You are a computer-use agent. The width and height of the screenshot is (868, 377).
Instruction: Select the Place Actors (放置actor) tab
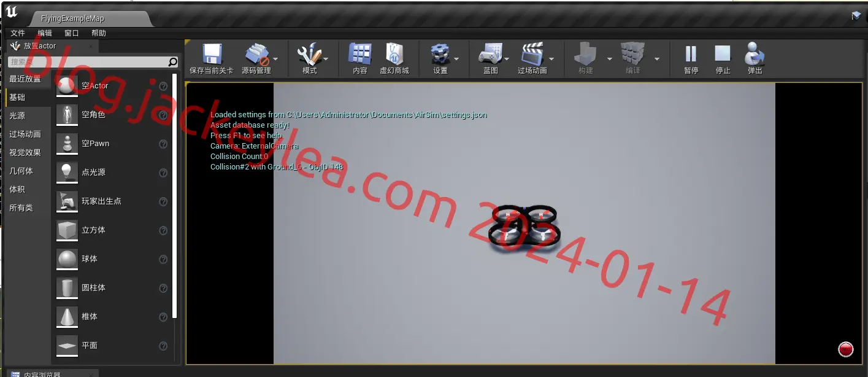[50, 46]
